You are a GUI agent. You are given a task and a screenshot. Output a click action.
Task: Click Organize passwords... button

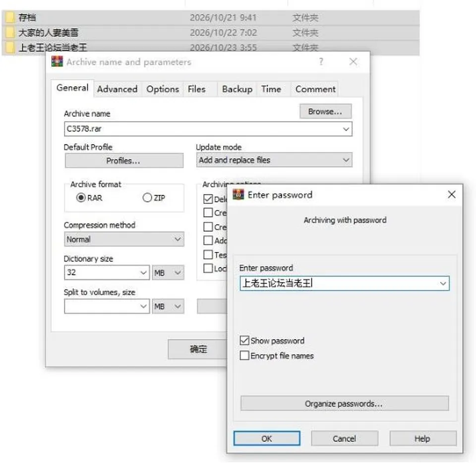pyautogui.click(x=345, y=403)
